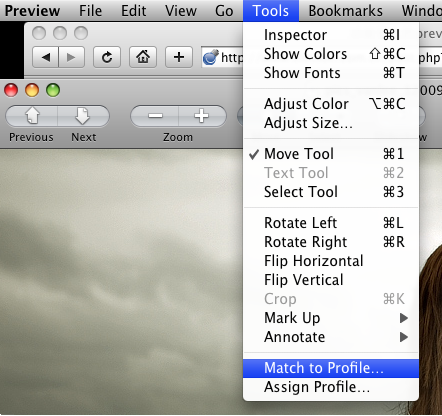442x416 pixels.
Task: Click the Zoom in plus button
Action: (x=202, y=116)
